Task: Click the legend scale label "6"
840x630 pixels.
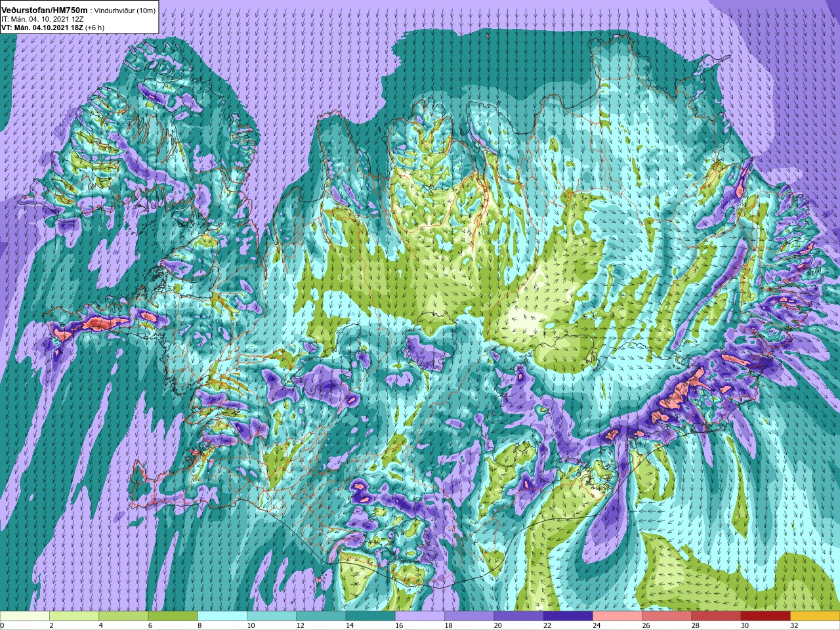Action: coord(150,626)
